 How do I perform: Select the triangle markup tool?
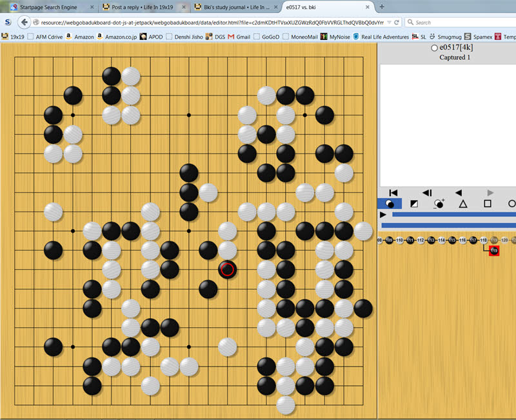pos(463,204)
